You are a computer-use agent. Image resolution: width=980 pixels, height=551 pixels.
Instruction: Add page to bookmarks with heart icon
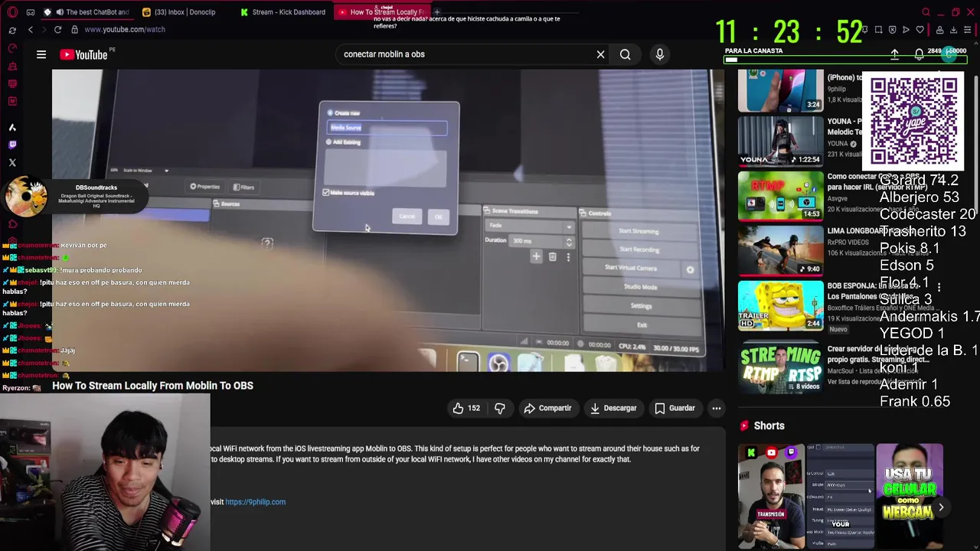920,30
